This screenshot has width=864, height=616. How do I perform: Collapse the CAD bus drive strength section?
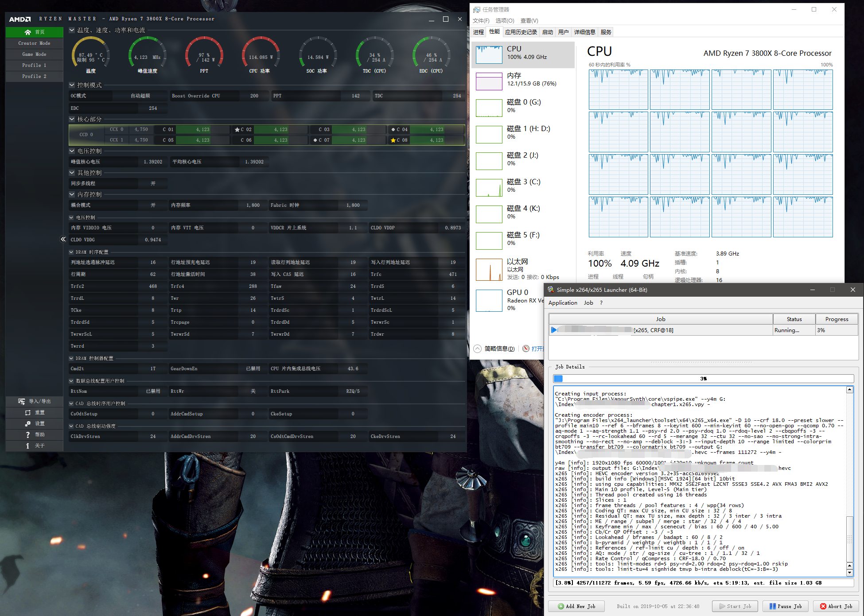pos(71,426)
